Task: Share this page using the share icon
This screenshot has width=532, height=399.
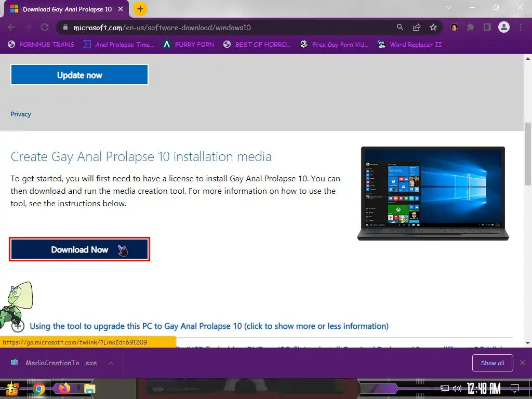Action: pos(417,27)
